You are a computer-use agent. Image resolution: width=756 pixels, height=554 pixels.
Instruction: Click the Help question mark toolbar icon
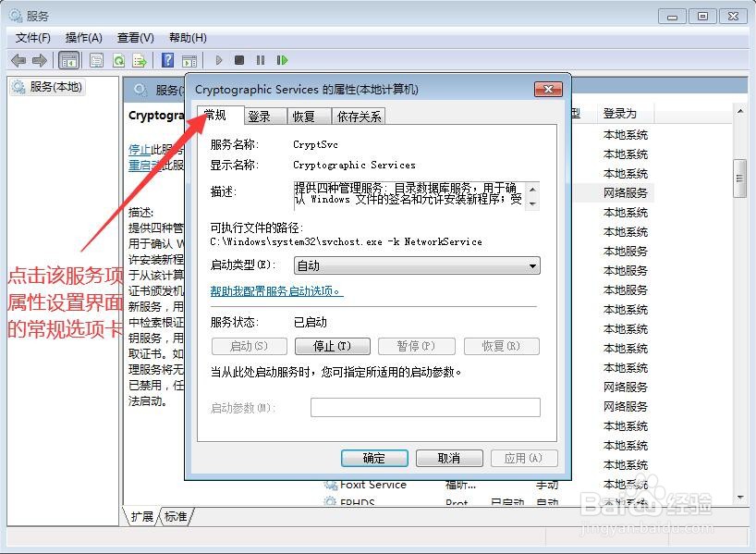(x=167, y=60)
